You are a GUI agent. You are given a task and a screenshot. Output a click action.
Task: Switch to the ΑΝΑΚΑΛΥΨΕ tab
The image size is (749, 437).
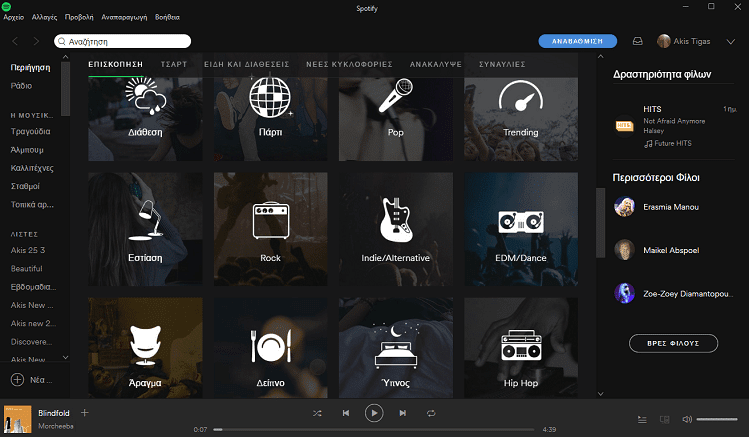[x=436, y=64]
